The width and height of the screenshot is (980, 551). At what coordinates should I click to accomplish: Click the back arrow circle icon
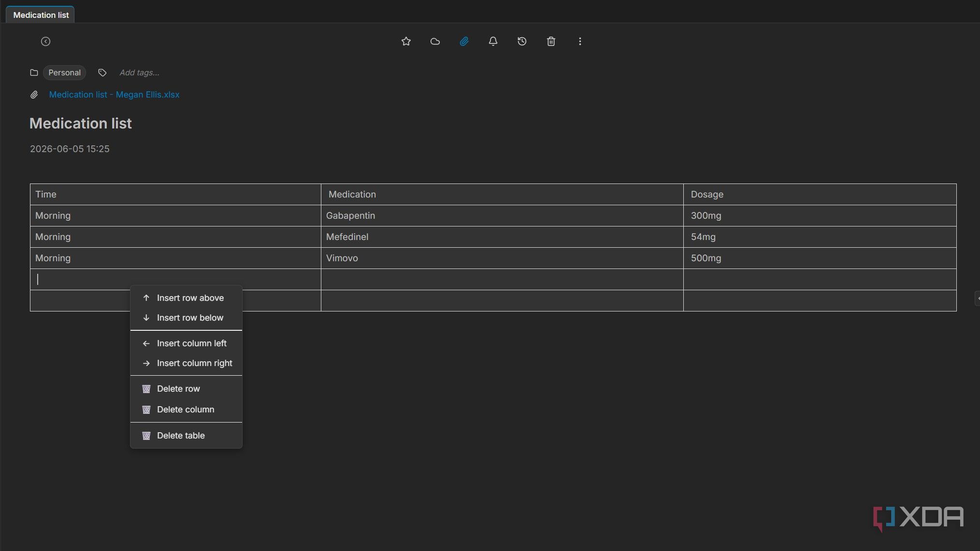45,42
